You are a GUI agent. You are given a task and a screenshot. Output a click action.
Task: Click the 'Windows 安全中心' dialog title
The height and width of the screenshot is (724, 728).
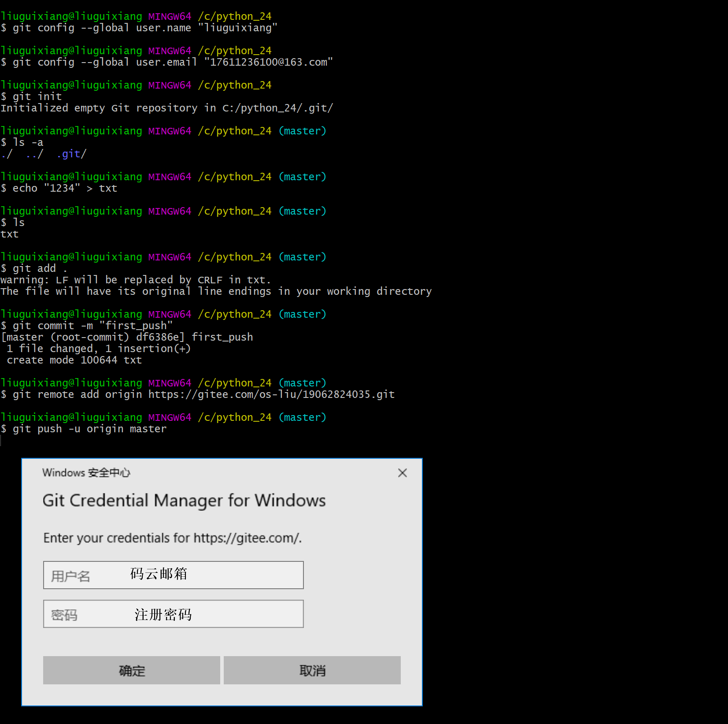86,473
